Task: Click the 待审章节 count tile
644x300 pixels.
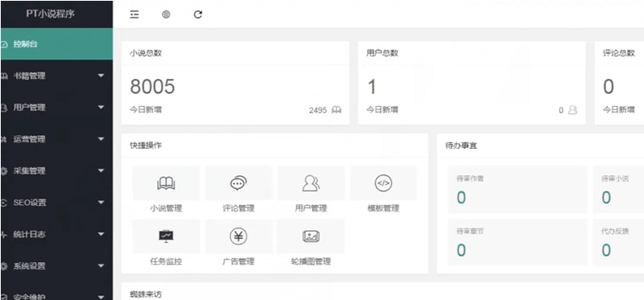Action: click(518, 242)
